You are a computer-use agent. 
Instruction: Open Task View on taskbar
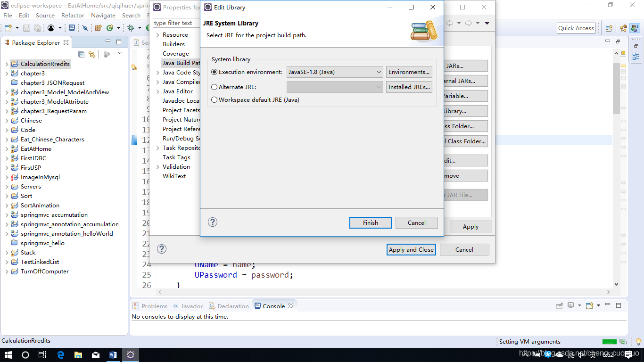pos(42,355)
